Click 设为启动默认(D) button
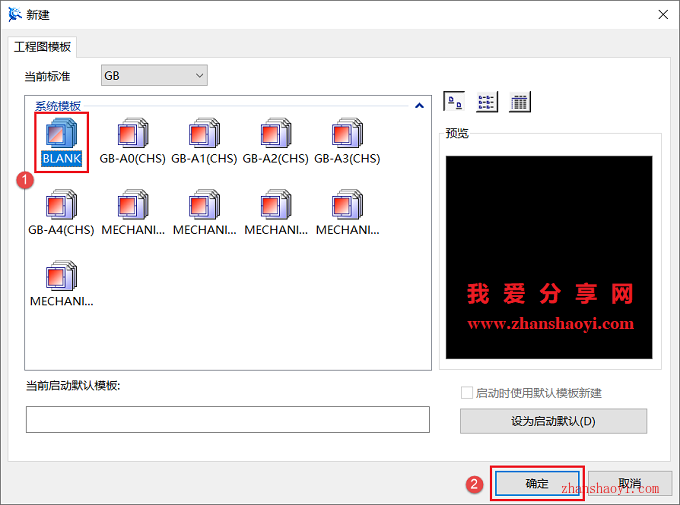This screenshot has width=680, height=505. 553,421
